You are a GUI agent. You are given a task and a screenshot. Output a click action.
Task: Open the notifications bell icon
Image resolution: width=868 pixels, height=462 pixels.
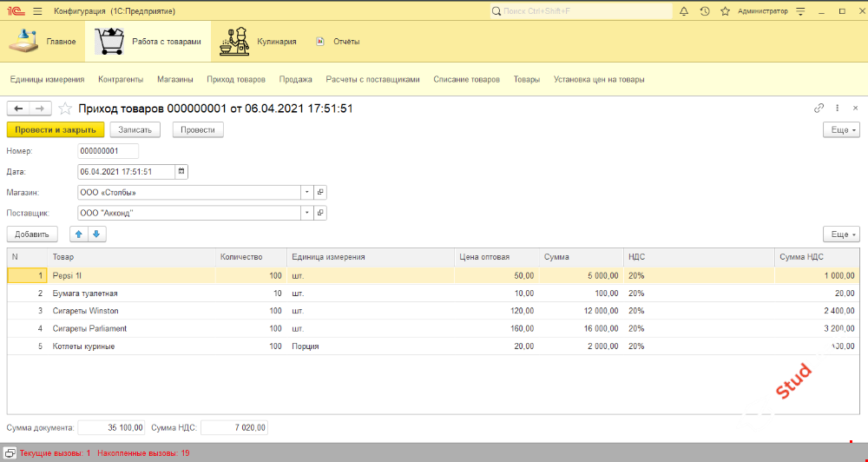click(684, 11)
